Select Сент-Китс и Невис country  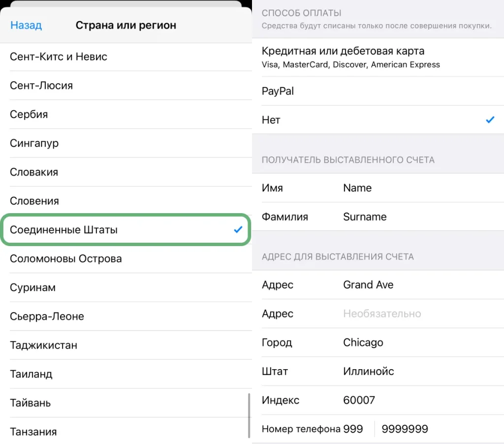pos(59,57)
